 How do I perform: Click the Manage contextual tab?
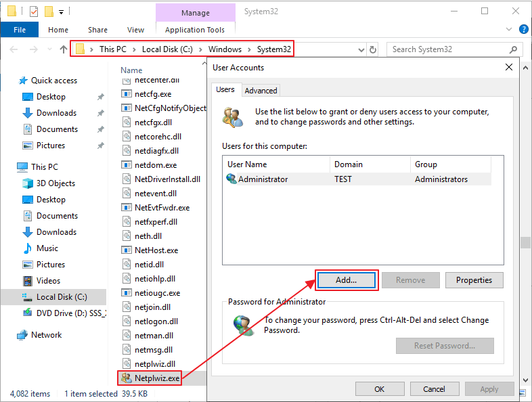pos(196,13)
